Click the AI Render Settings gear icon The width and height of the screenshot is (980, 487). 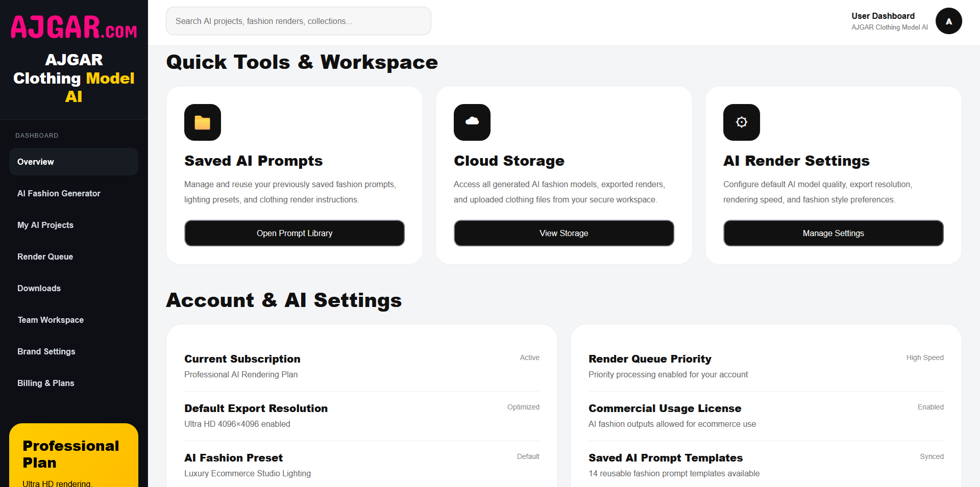(742, 122)
